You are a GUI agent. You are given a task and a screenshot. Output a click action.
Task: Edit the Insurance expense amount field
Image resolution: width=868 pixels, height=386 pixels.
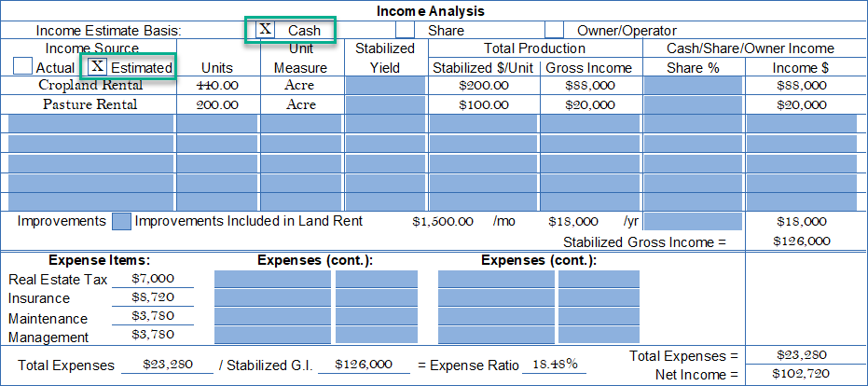click(152, 298)
